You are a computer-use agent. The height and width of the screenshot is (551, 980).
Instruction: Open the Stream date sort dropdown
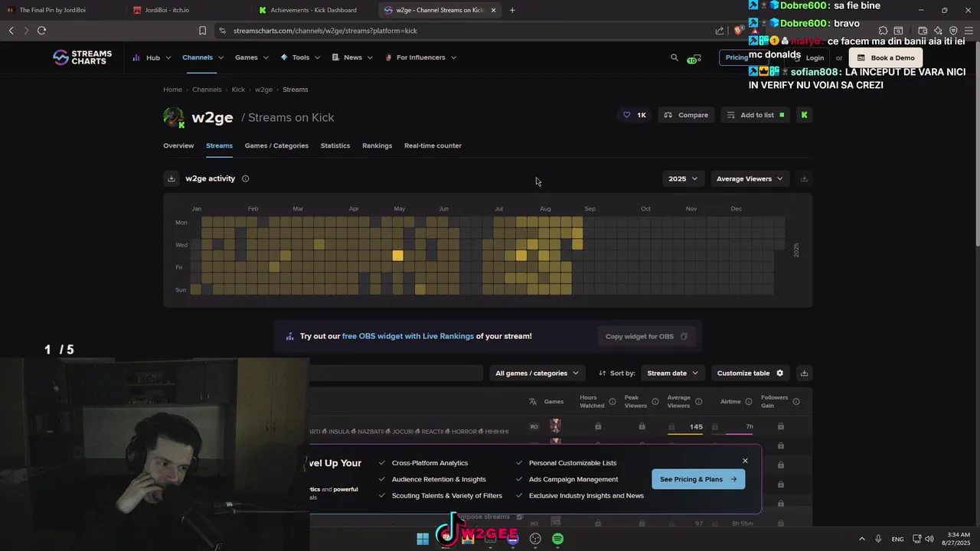coord(672,373)
